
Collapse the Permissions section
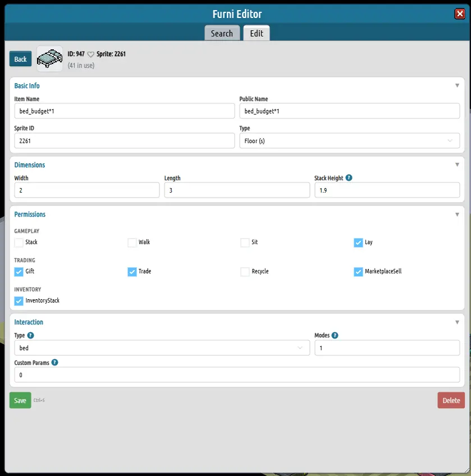pyautogui.click(x=457, y=214)
